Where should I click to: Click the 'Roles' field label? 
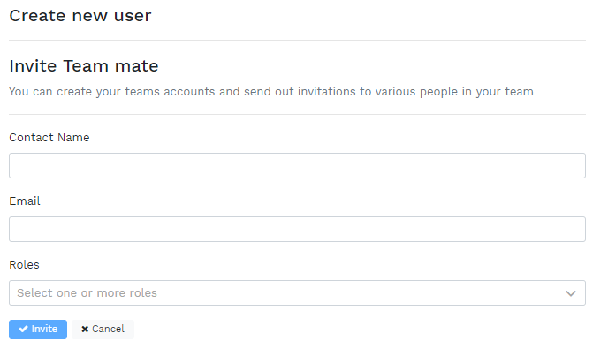pyautogui.click(x=24, y=265)
